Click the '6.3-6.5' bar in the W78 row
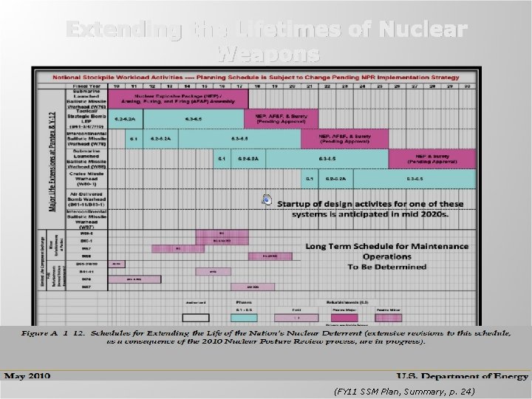 (x=239, y=139)
